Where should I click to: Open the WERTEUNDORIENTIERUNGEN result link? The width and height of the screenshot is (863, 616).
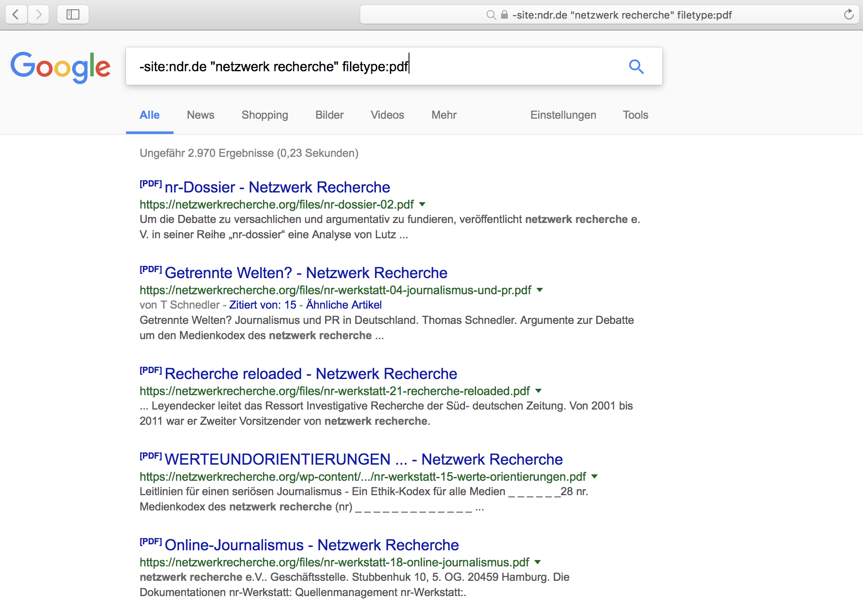364,459
